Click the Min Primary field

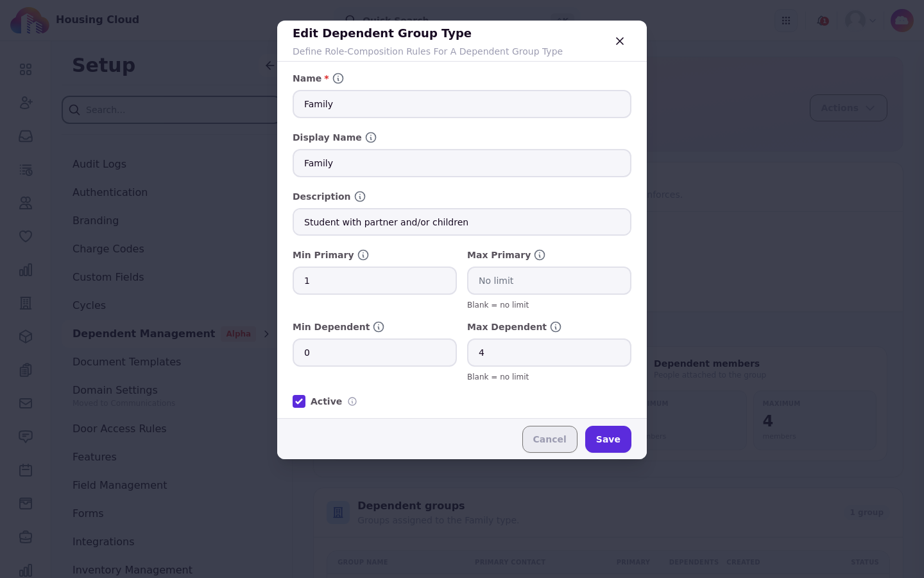point(375,281)
